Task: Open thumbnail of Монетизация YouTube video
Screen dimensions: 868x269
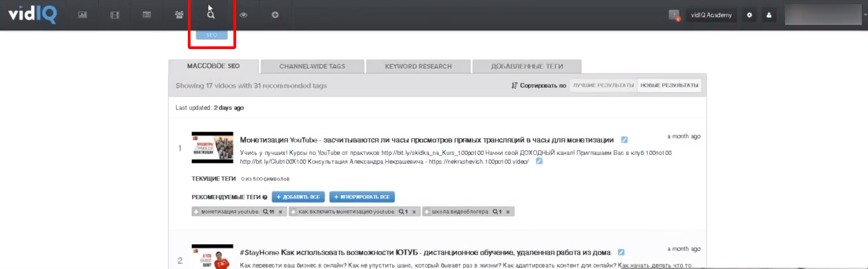Action: pyautogui.click(x=213, y=147)
